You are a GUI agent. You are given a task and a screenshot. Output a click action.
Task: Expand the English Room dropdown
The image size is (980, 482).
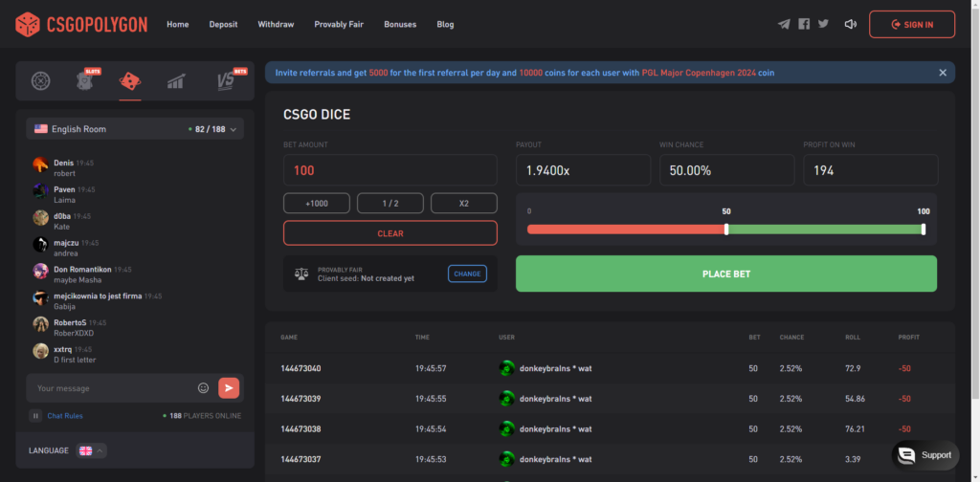135,129
